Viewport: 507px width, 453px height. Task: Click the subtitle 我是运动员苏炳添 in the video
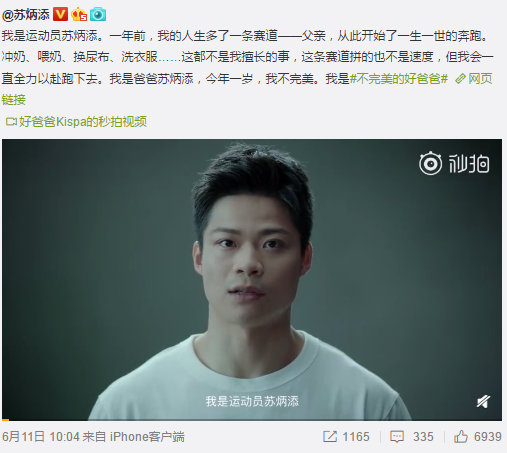(252, 401)
